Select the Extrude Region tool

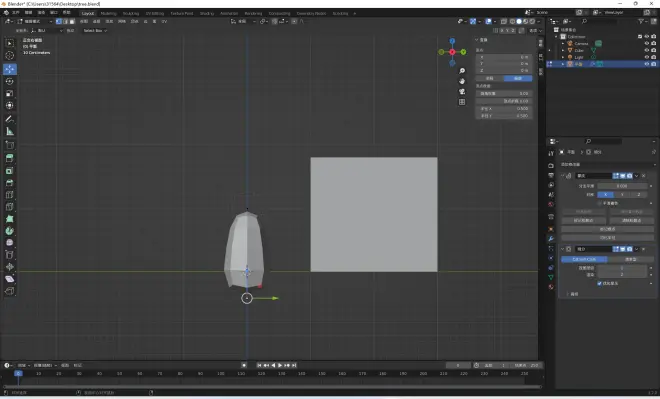point(9,158)
